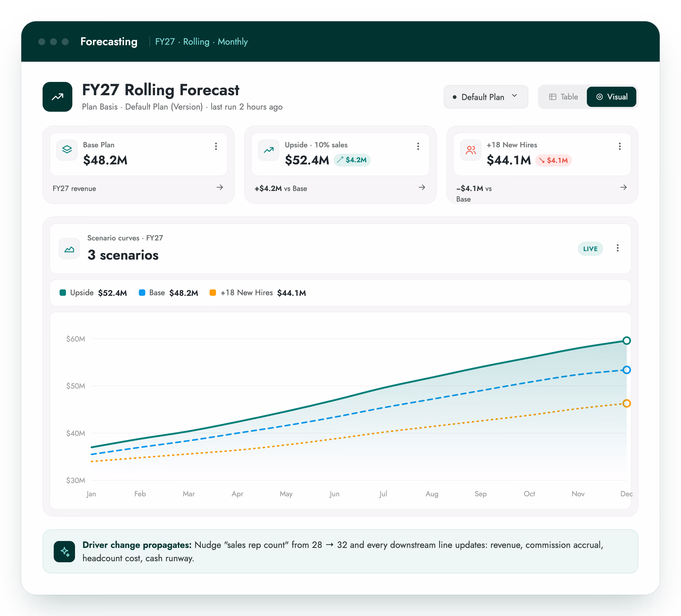This screenshot has height=616, width=681.
Task: Open the Upside card's three-dot menu
Action: [x=418, y=146]
